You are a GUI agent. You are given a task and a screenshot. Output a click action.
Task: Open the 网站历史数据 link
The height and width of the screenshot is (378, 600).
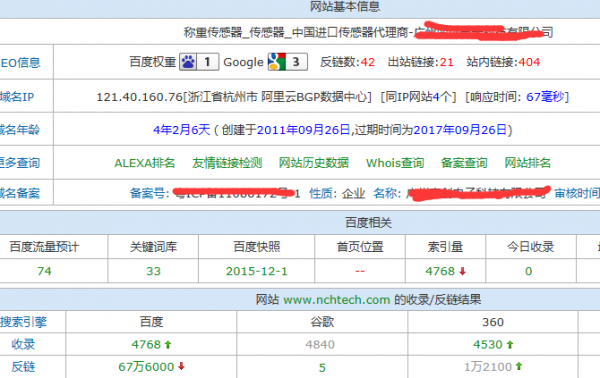(314, 163)
